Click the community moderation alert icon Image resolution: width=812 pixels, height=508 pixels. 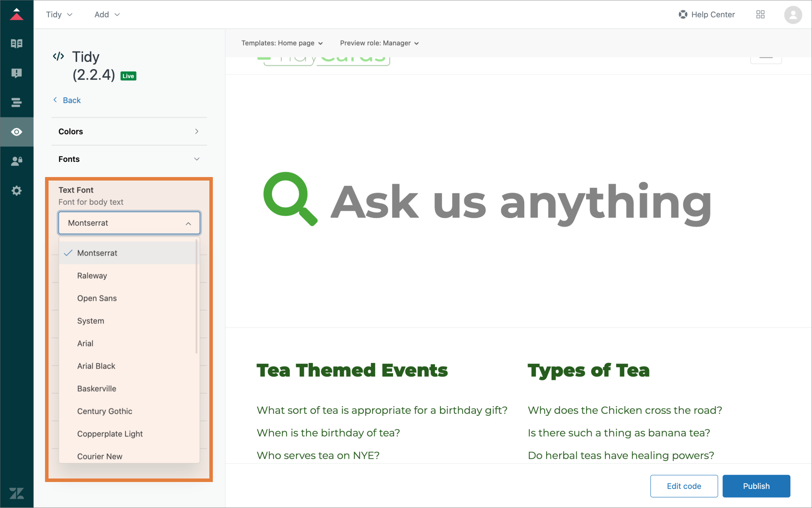click(x=16, y=73)
